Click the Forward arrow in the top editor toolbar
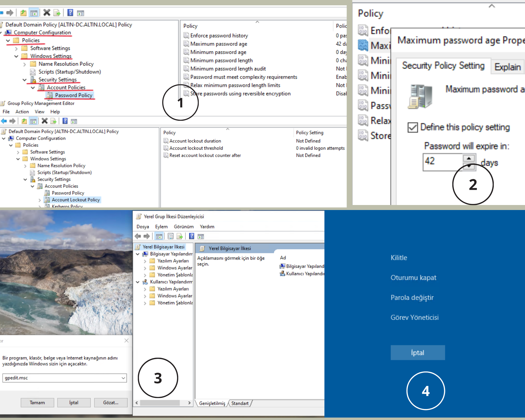The image size is (525, 420). 10,13
